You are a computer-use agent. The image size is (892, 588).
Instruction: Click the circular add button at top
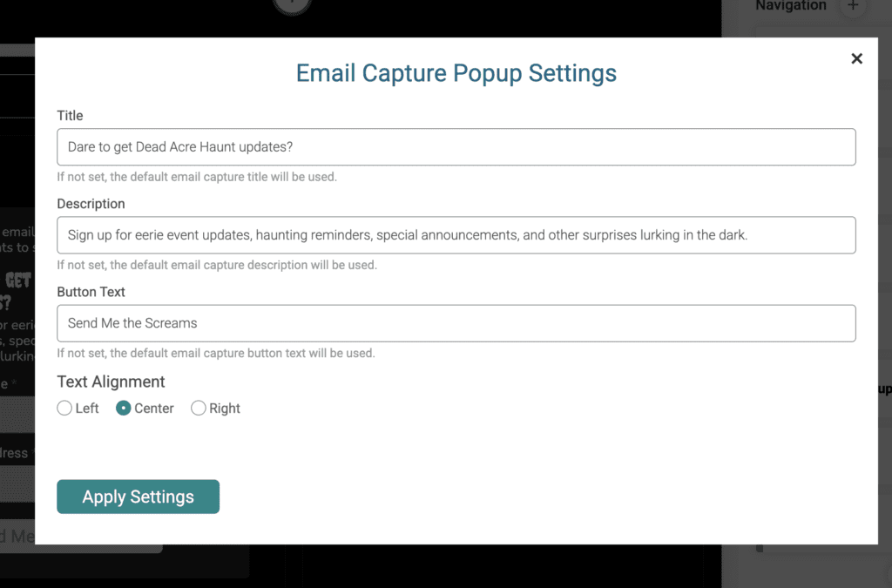[x=292, y=4]
